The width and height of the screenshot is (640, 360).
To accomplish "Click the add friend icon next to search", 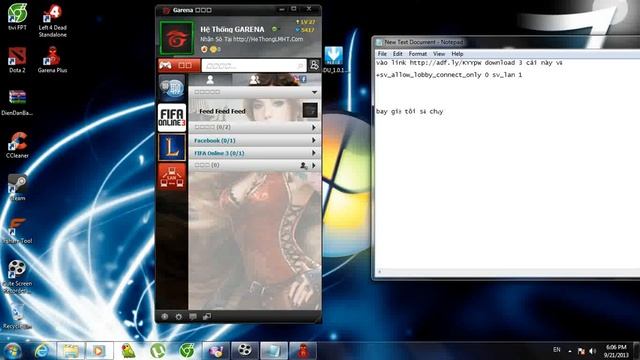I will [x=314, y=65].
